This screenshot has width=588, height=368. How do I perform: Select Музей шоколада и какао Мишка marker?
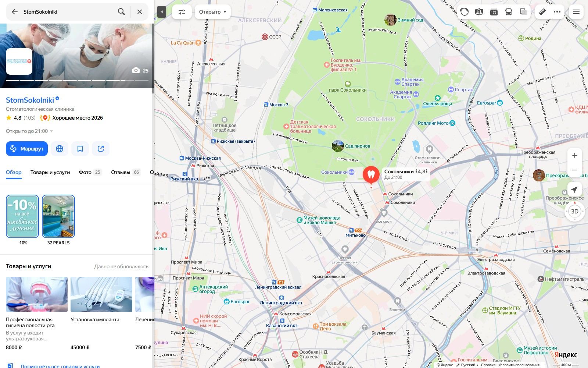300,220
